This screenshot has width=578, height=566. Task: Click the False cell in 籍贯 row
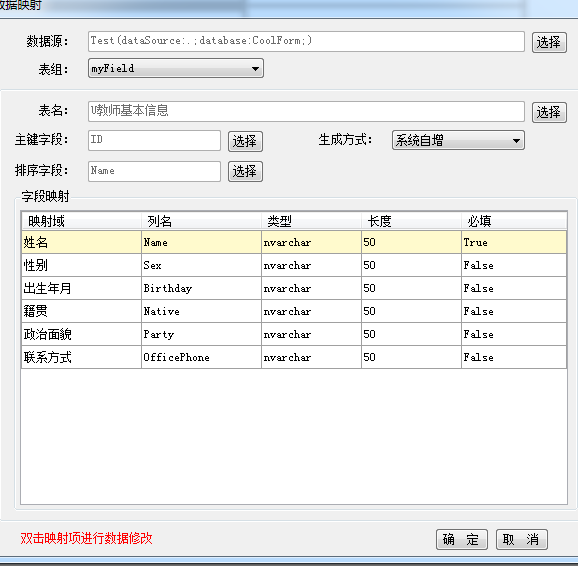click(x=514, y=311)
